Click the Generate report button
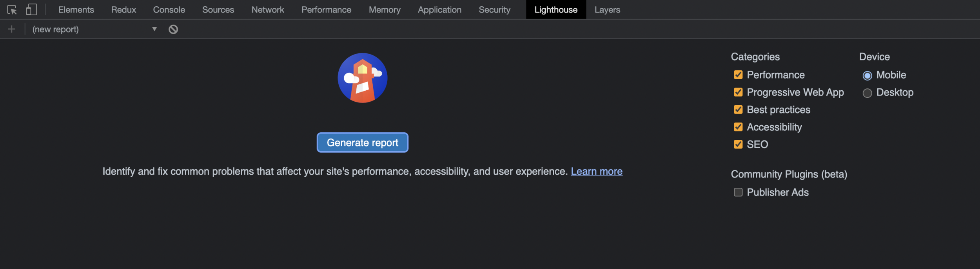The height and width of the screenshot is (269, 980). click(x=363, y=143)
